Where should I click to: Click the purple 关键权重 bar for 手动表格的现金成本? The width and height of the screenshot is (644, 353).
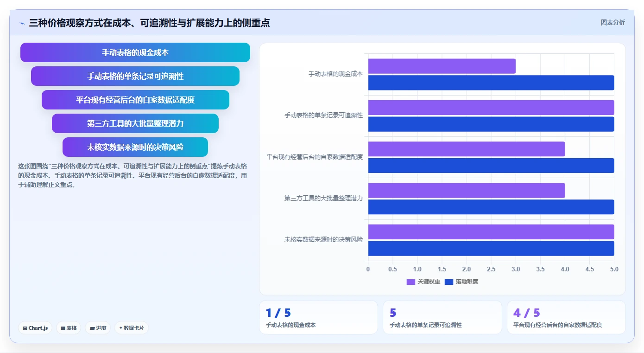[442, 66]
